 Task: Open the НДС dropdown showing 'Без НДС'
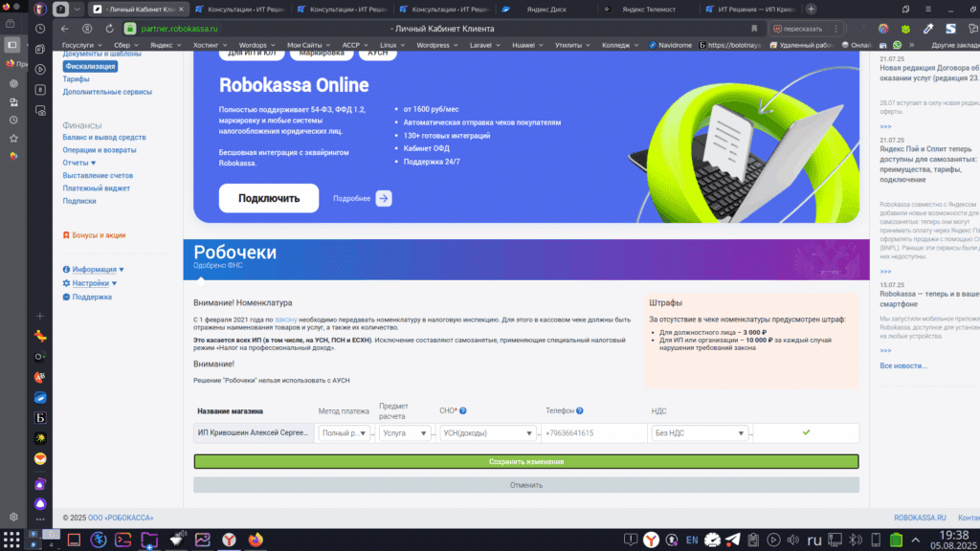[x=700, y=433]
